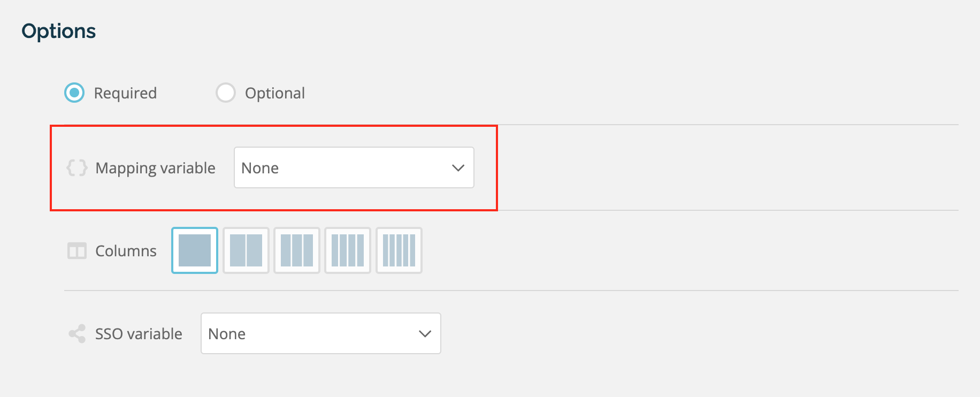The image size is (980, 397).
Task: Select the single-column layout icon
Action: pyautogui.click(x=195, y=250)
